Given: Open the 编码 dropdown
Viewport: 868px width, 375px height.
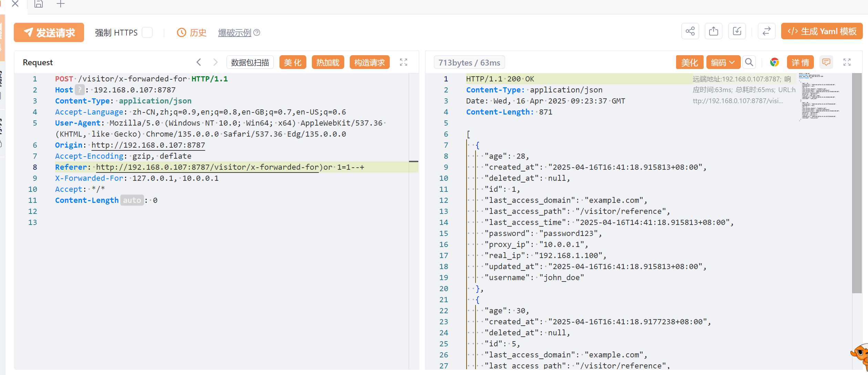Looking at the screenshot, I should 723,62.
